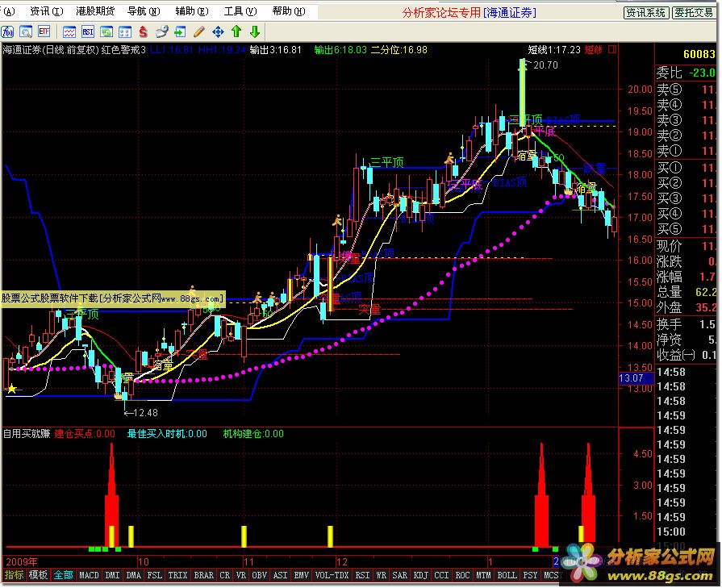Select the EMV indicator tab

pos(302,574)
